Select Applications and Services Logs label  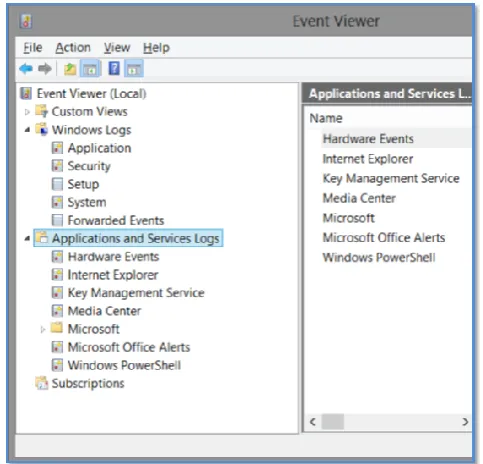pyautogui.click(x=135, y=238)
